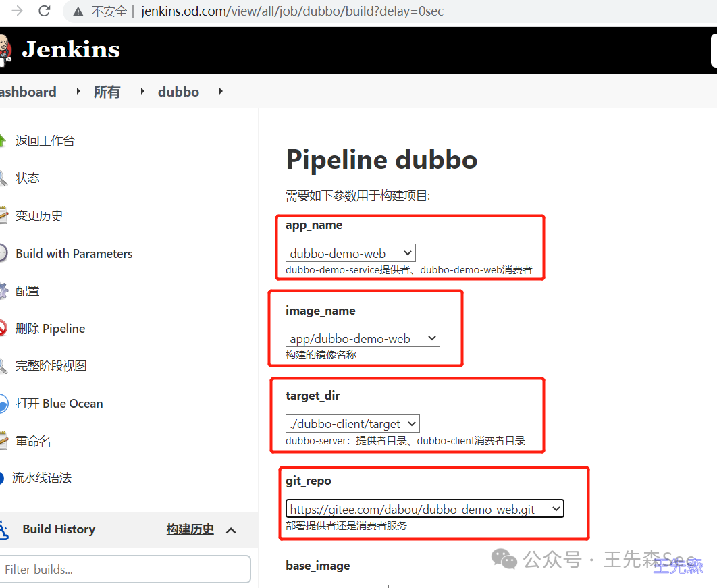
Task: Click the Jenkins butler logo icon
Action: coord(5,50)
